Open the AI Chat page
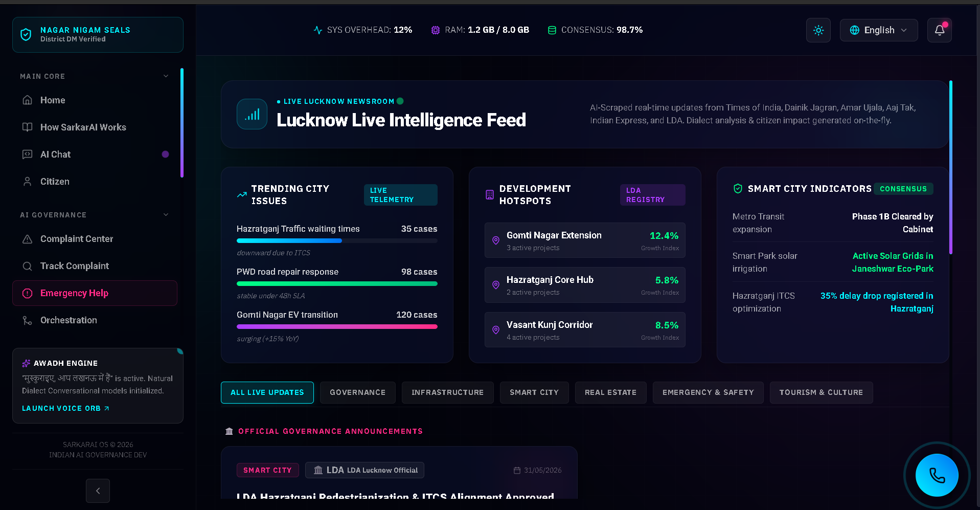This screenshot has width=980, height=510. (x=95, y=154)
